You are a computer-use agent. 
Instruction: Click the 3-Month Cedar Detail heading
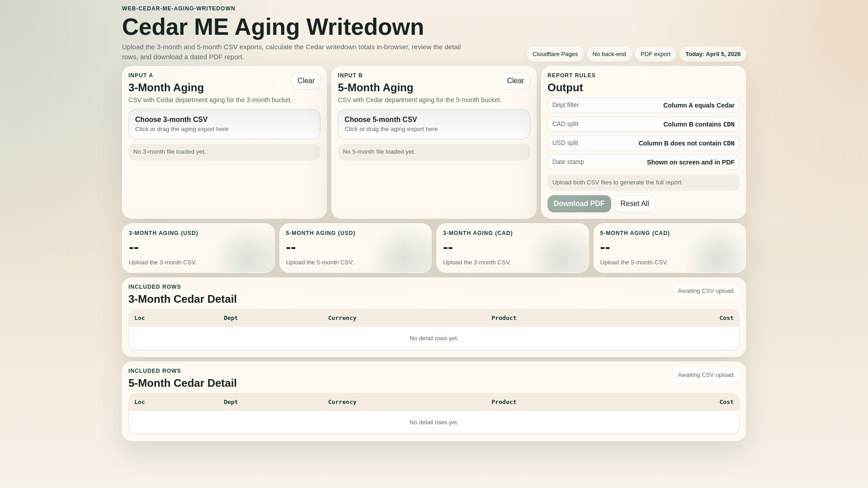(x=183, y=299)
